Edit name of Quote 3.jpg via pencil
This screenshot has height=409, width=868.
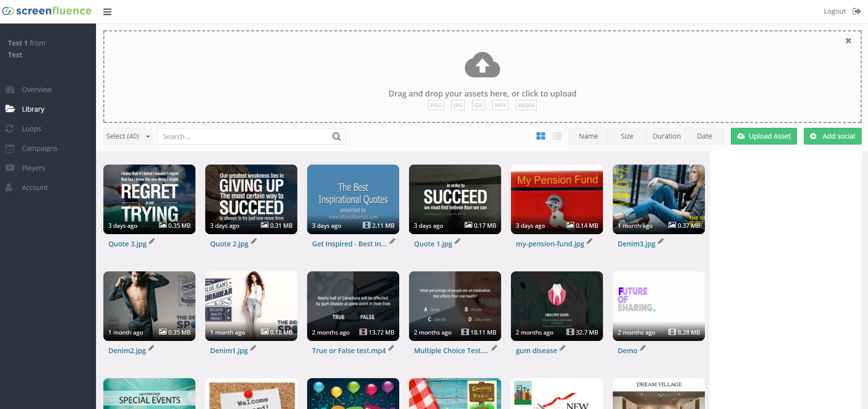pyautogui.click(x=152, y=241)
